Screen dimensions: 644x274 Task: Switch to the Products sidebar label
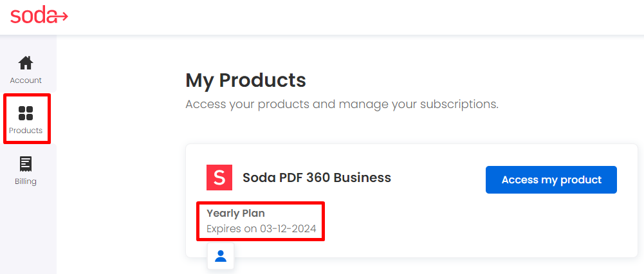coord(26,131)
